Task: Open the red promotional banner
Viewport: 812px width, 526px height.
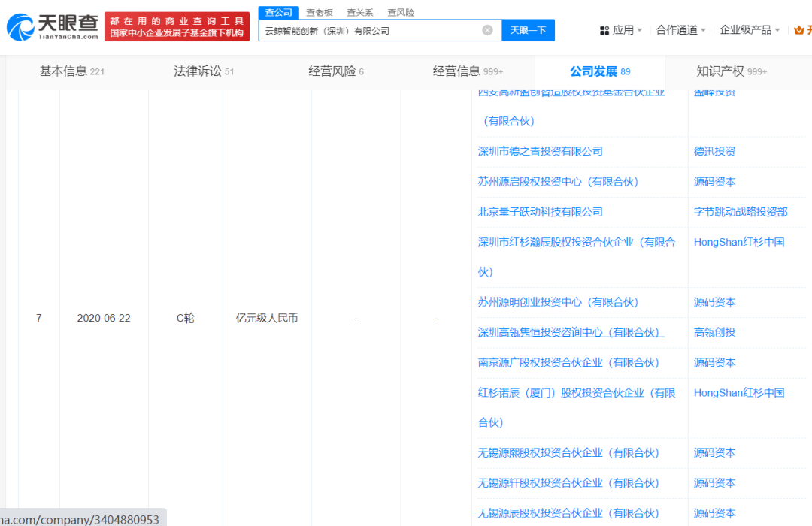Action: [x=177, y=27]
